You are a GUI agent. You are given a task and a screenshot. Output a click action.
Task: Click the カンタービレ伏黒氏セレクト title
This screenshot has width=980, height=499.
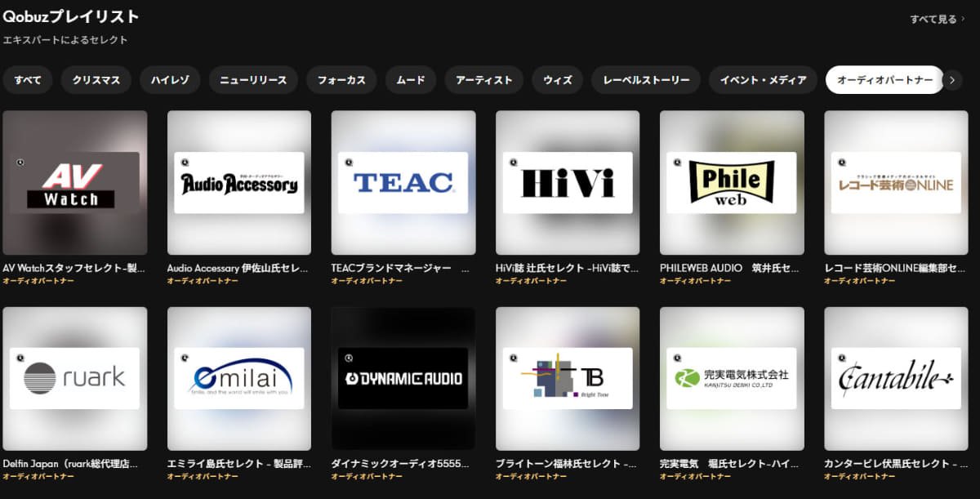pos(896,463)
